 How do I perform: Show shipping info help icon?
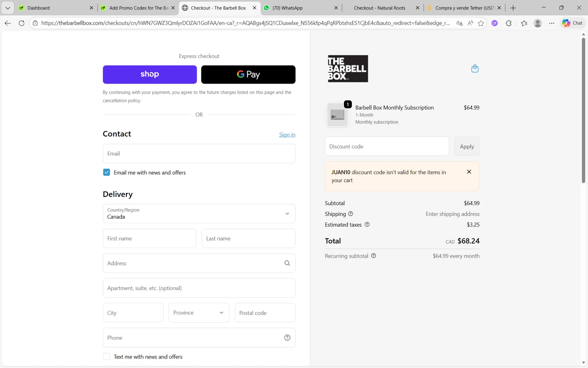tap(350, 214)
